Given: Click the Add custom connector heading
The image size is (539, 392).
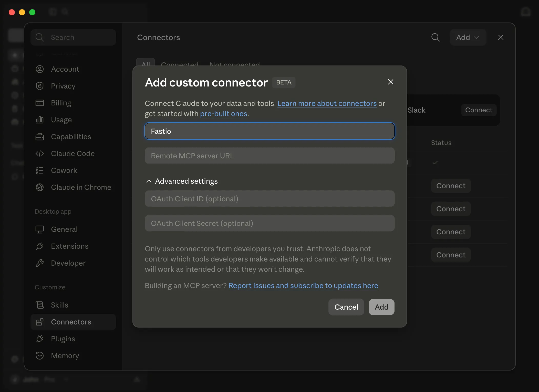Looking at the screenshot, I should tap(206, 82).
